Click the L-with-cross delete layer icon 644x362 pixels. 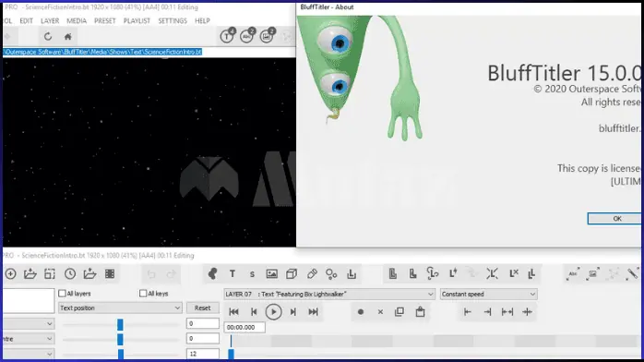[x=514, y=273]
